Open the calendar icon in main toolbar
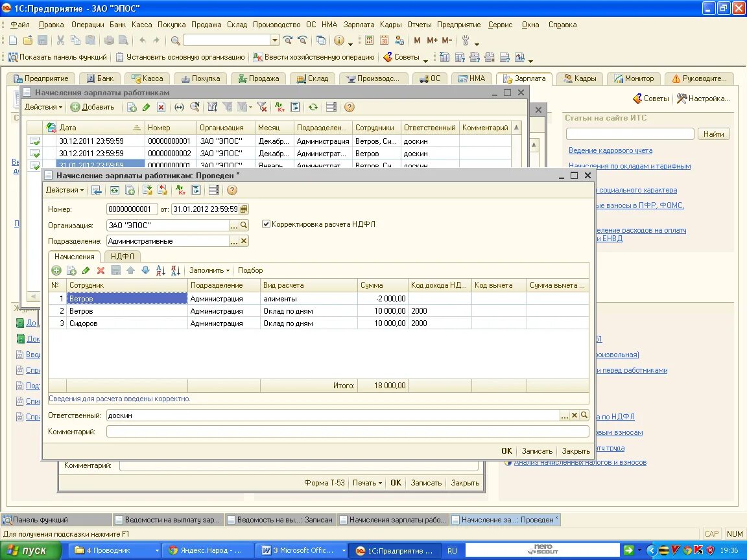 pyautogui.click(x=384, y=40)
